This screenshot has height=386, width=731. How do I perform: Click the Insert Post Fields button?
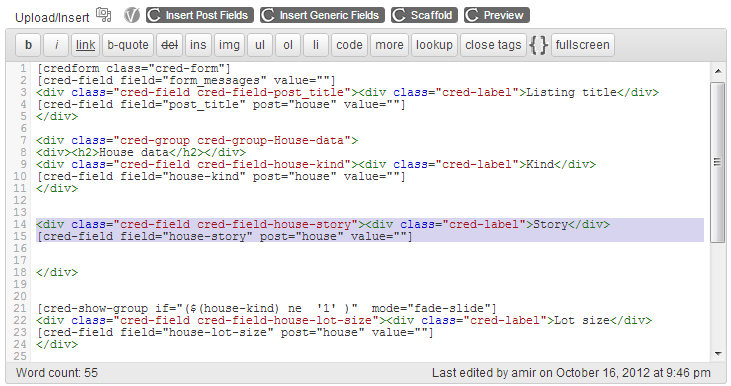pyautogui.click(x=200, y=15)
